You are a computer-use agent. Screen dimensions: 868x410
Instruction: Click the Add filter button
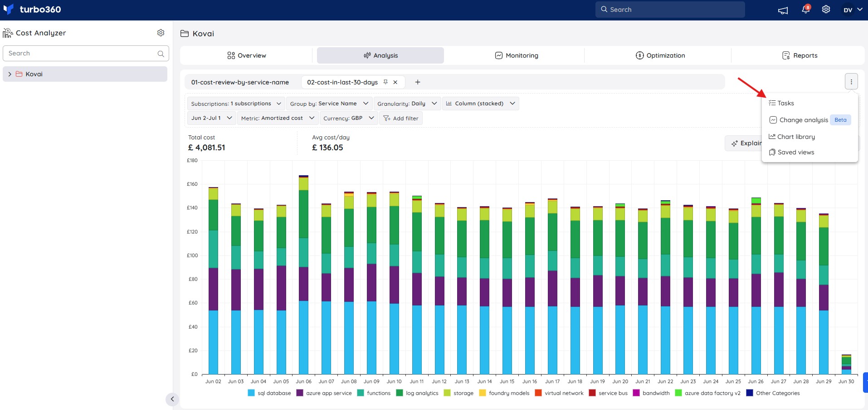pos(401,118)
